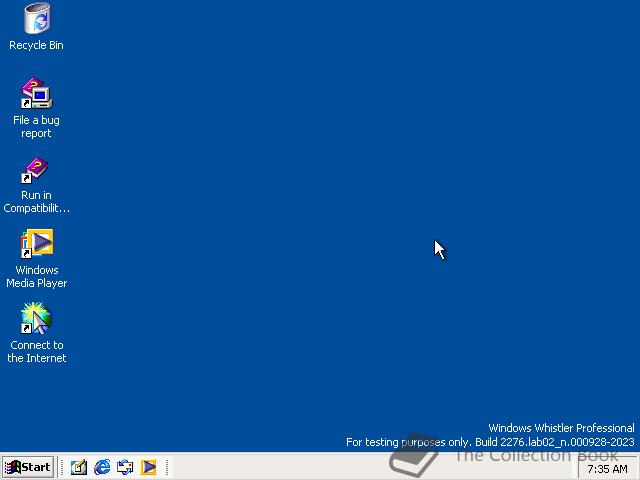Screen dimensions: 640x480
Task: Click the 7:35 AM taskbar clock
Action: [x=607, y=469]
